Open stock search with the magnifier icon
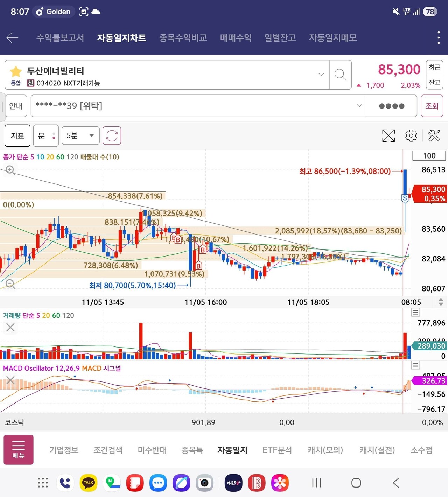448x497 pixels. click(x=340, y=75)
